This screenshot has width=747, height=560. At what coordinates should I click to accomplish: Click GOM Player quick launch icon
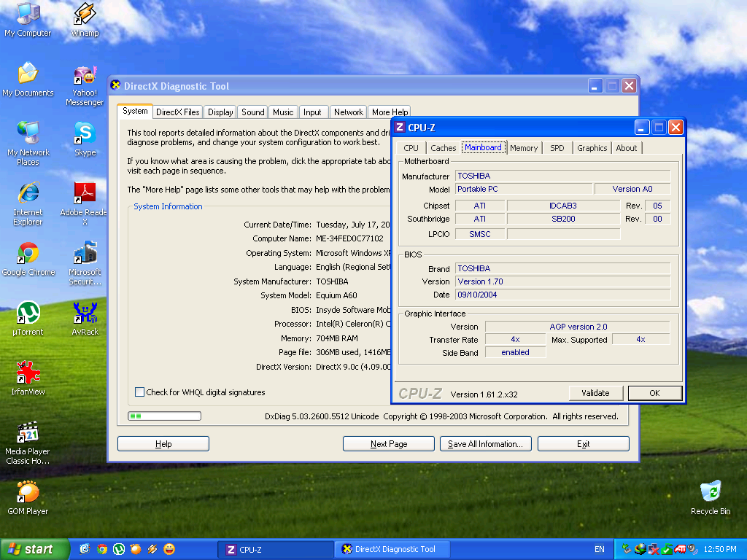(135, 549)
